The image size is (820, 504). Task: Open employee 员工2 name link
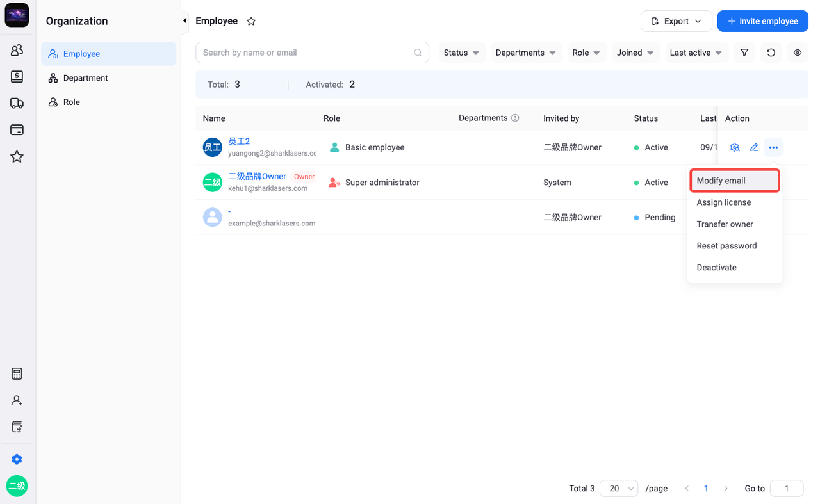coord(239,142)
